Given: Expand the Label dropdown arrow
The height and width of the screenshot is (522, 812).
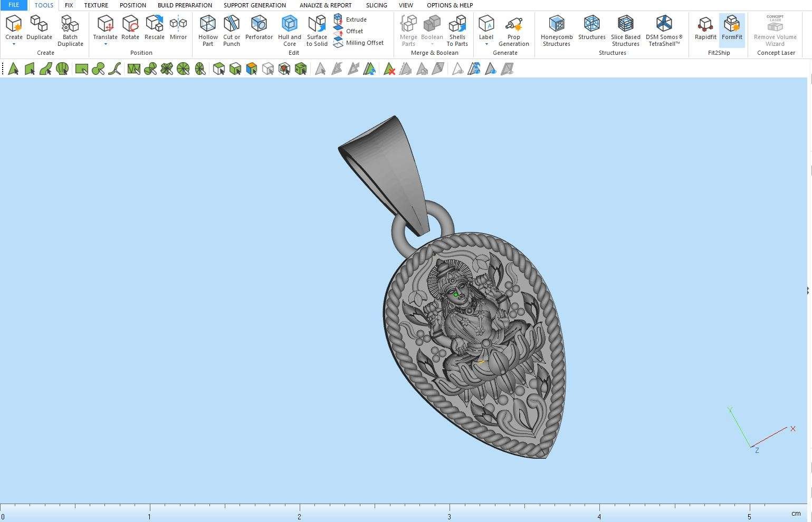Looking at the screenshot, I should pyautogui.click(x=486, y=44).
